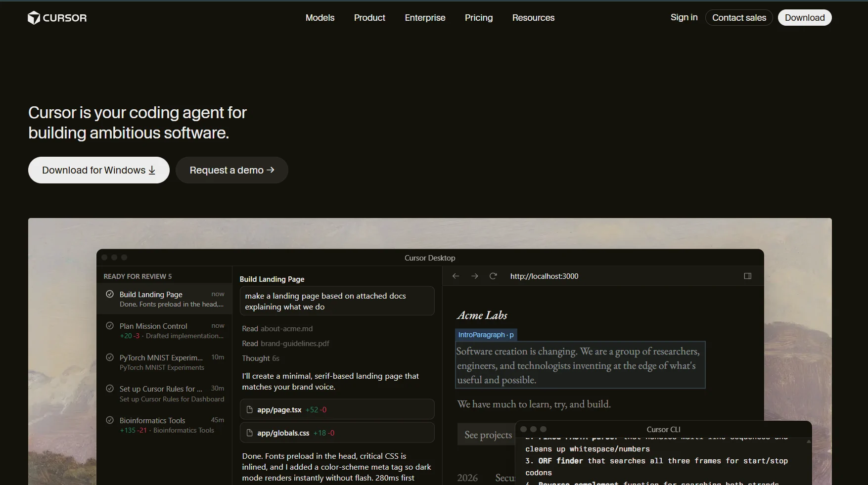This screenshot has width=868, height=485.
Task: Click Request a demo button
Action: tap(232, 170)
